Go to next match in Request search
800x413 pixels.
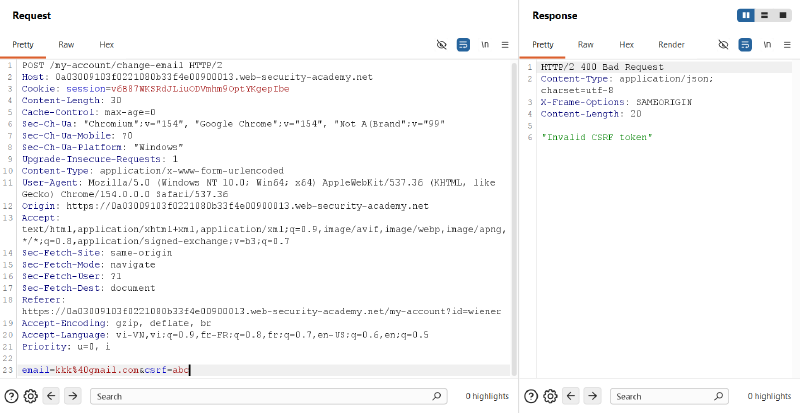point(72,396)
